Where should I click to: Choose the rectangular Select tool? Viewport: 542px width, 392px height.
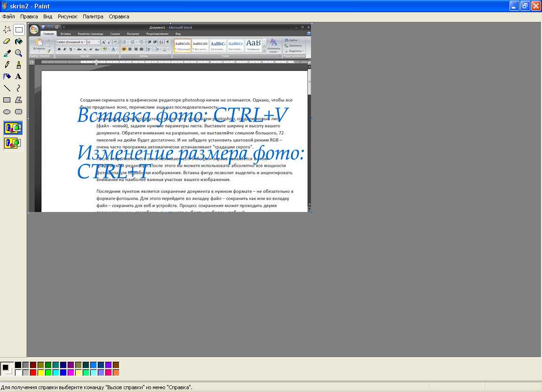(19, 30)
